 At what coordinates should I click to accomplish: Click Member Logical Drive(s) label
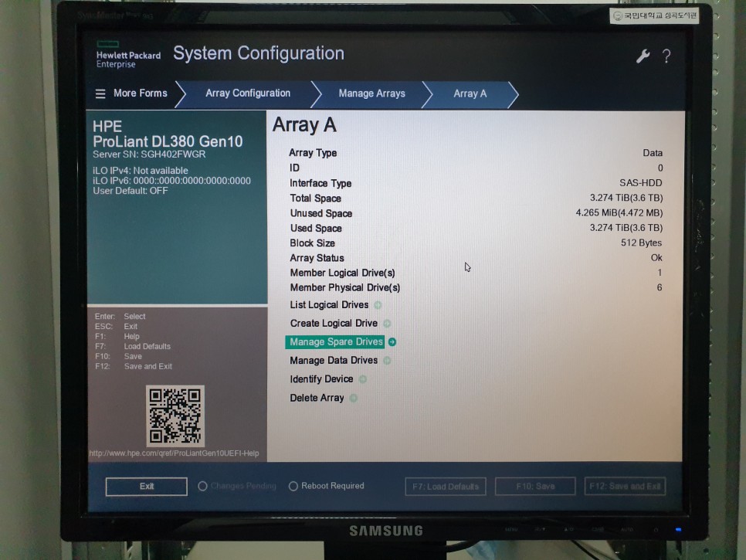point(343,273)
